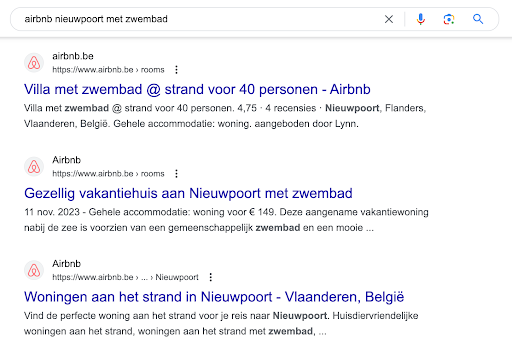The image size is (512, 360).
Task: Clear the search query with the X icon
Action: pos(389,19)
